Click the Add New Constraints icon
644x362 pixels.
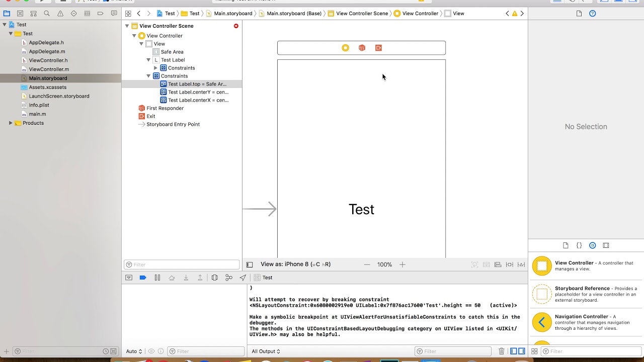(510, 264)
